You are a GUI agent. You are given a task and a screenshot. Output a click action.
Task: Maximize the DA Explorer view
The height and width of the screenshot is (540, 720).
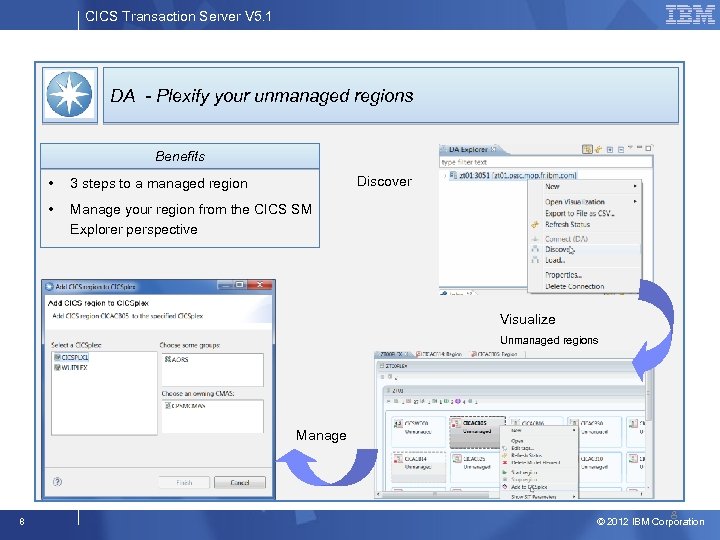pos(648,148)
